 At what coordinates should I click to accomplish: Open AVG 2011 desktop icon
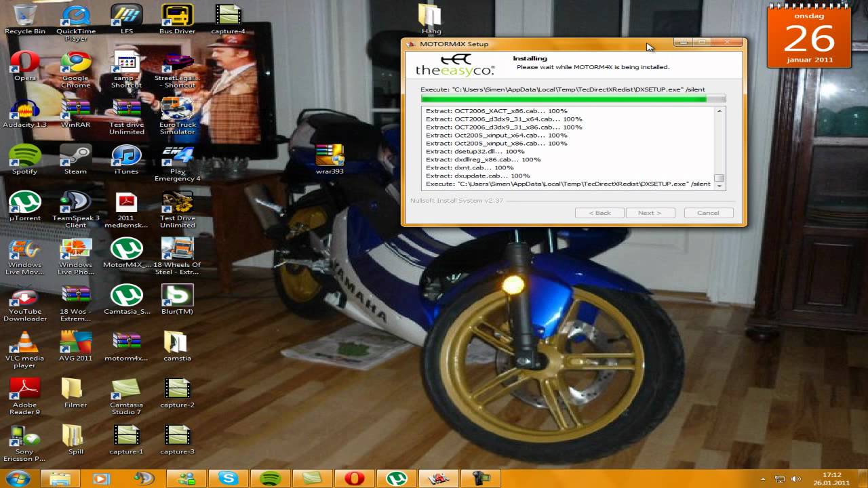pyautogui.click(x=76, y=346)
